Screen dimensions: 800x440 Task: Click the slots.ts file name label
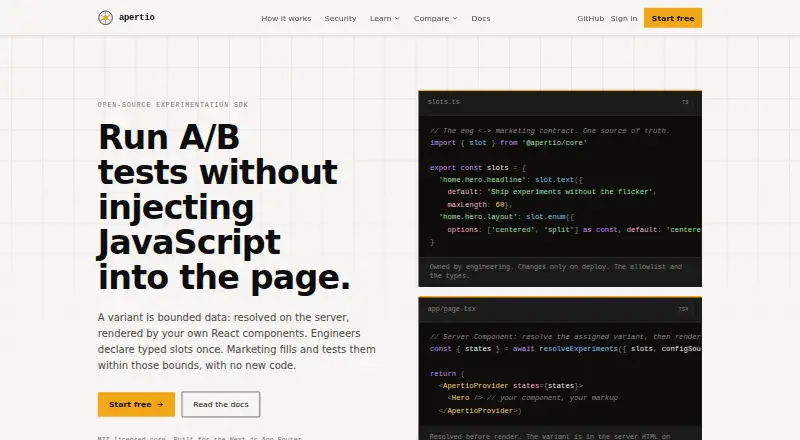point(444,102)
